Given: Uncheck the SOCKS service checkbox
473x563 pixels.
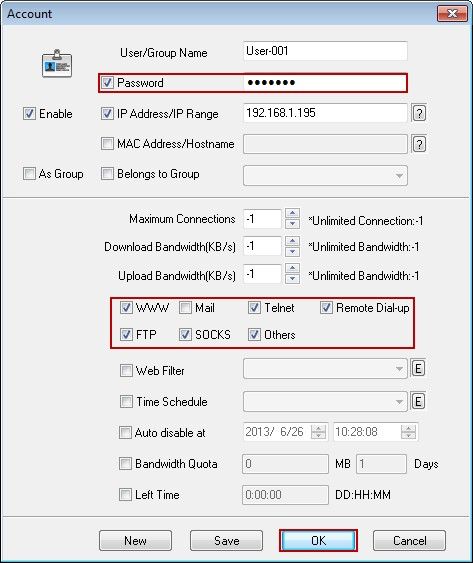Looking at the screenshot, I should (185, 335).
